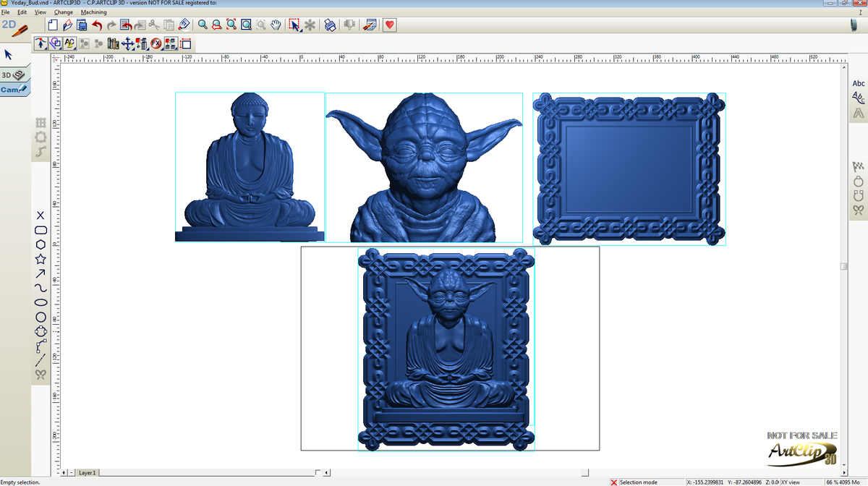The height and width of the screenshot is (486, 868).
Task: Switch to 2D mode button
Action: [14, 27]
